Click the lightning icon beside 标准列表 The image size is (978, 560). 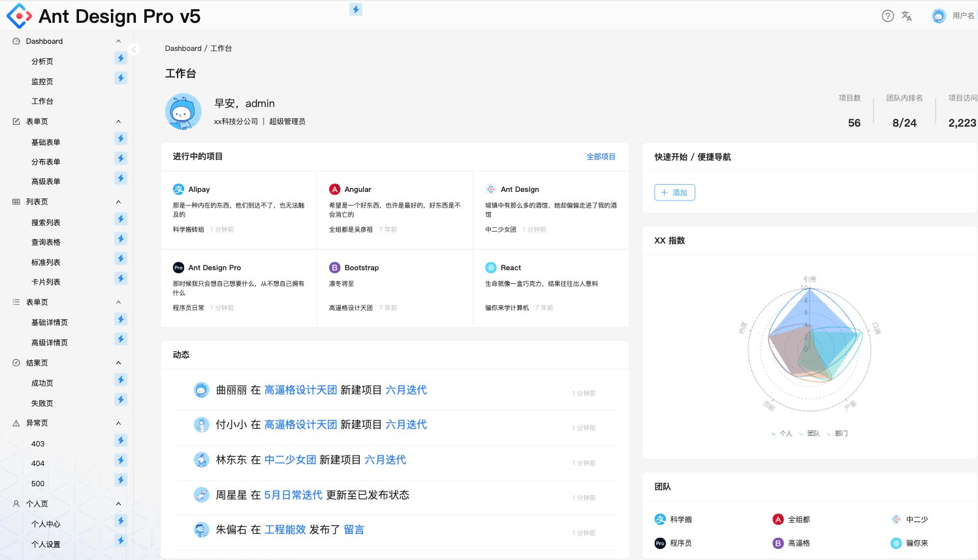pyautogui.click(x=121, y=258)
